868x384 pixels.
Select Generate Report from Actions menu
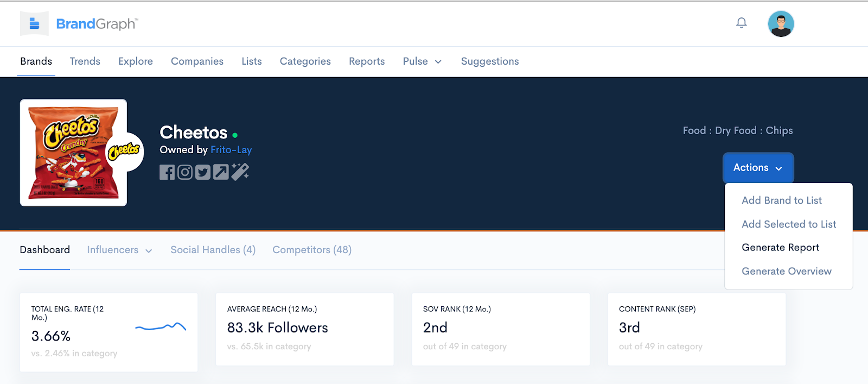tap(780, 248)
